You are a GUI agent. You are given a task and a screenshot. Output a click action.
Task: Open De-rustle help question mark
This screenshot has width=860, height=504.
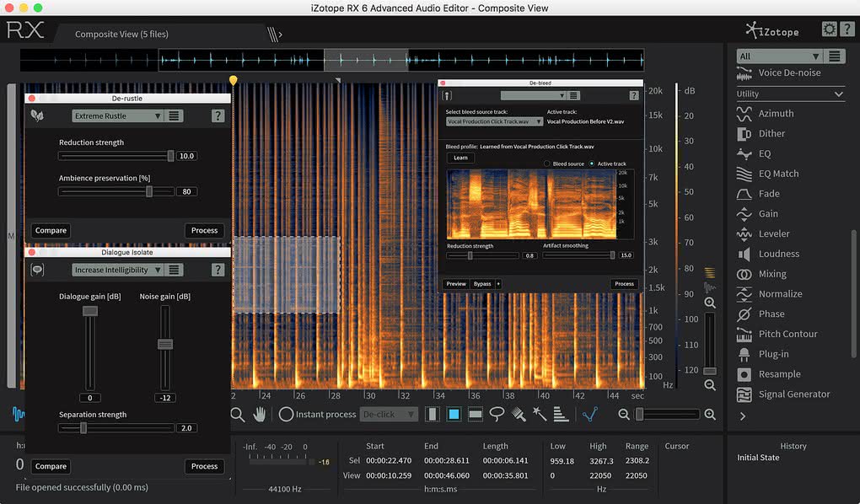[x=218, y=115]
